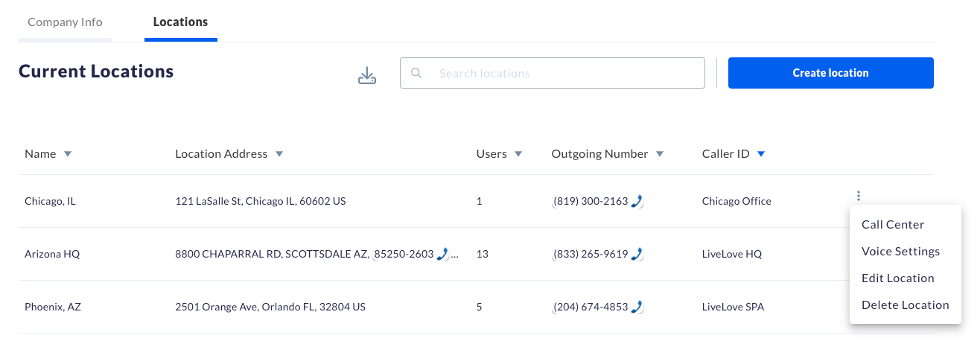The width and height of the screenshot is (980, 338).
Task: Sort by Users column arrow
Action: tap(518, 154)
